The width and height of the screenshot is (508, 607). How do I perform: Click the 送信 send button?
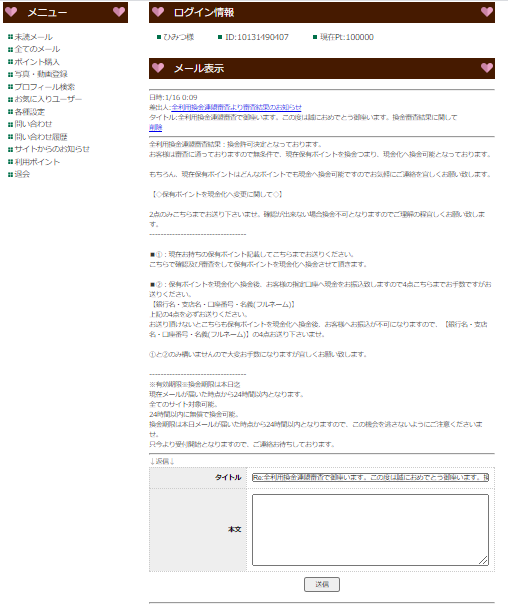(x=322, y=584)
